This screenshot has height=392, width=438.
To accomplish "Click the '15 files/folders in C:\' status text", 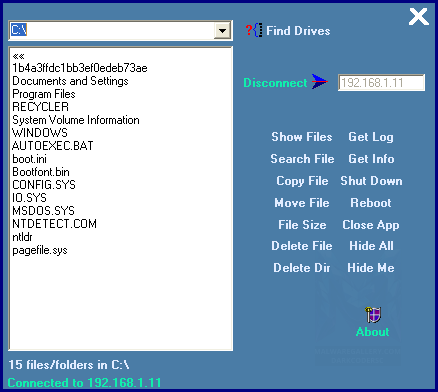I will tap(69, 365).
